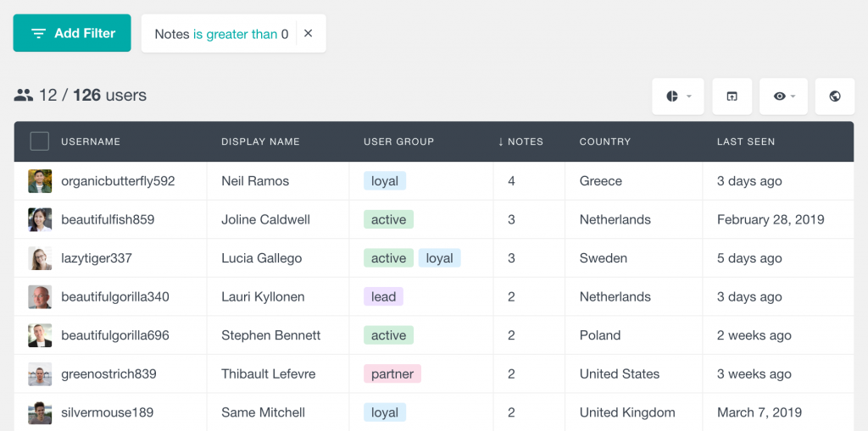Click the lead tag for Lauri Kyllonen

384,297
